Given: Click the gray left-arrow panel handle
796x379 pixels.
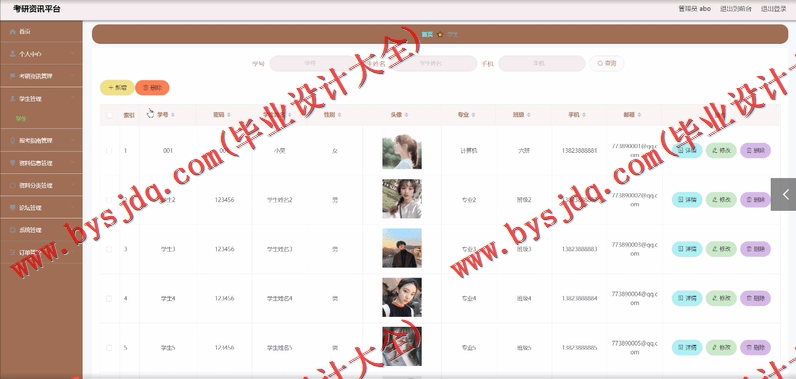Looking at the screenshot, I should tap(783, 194).
